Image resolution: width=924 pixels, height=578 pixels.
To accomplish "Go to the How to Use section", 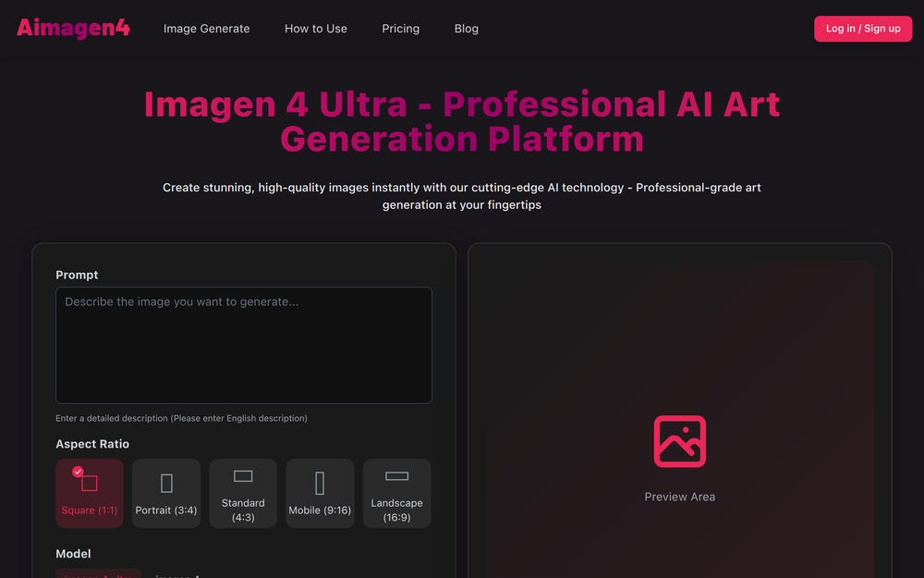I will point(316,29).
